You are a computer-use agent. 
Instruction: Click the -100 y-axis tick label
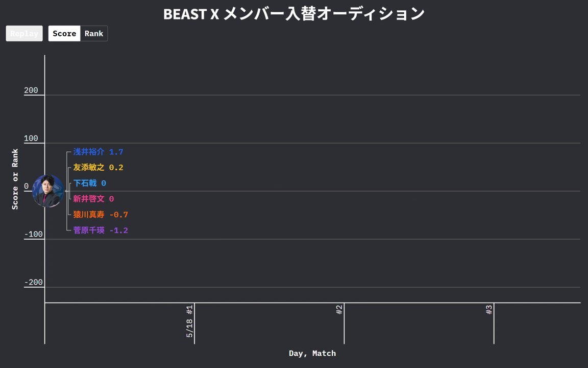(33, 235)
